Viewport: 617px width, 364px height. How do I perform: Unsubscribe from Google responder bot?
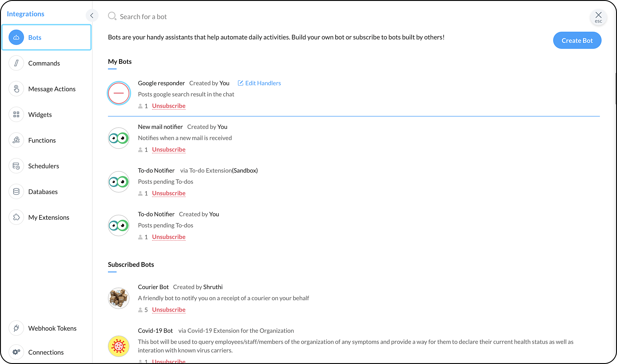tap(168, 106)
